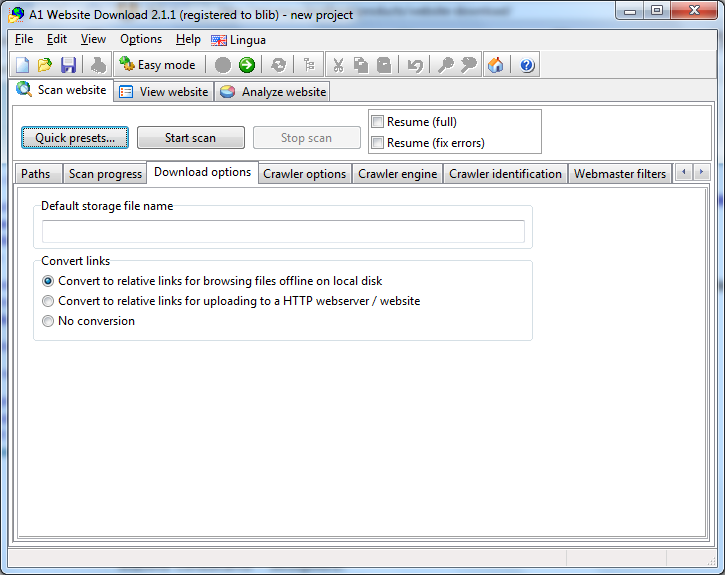The height and width of the screenshot is (575, 725).
Task: Maximize the A1 Website Download window
Action: pyautogui.click(x=657, y=11)
